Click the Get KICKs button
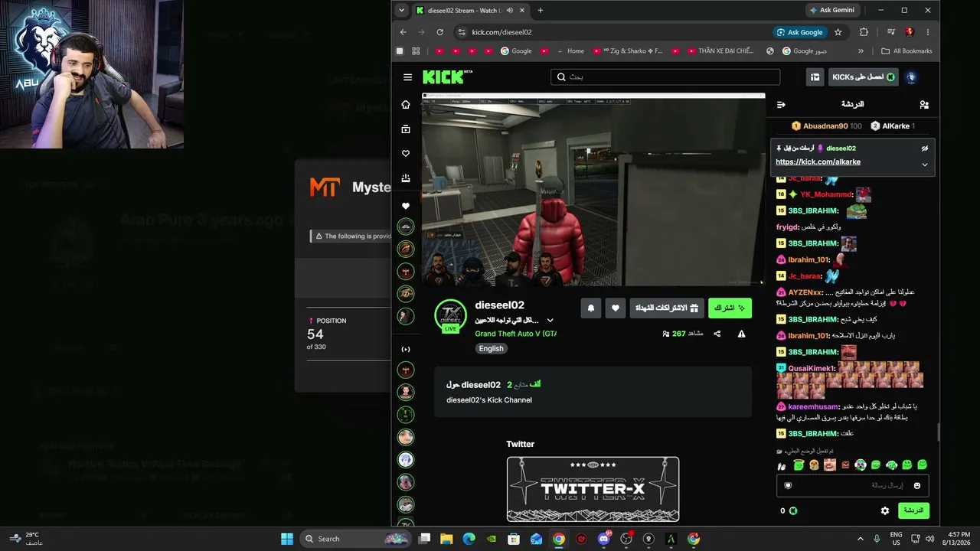The width and height of the screenshot is (980, 551). tap(864, 77)
